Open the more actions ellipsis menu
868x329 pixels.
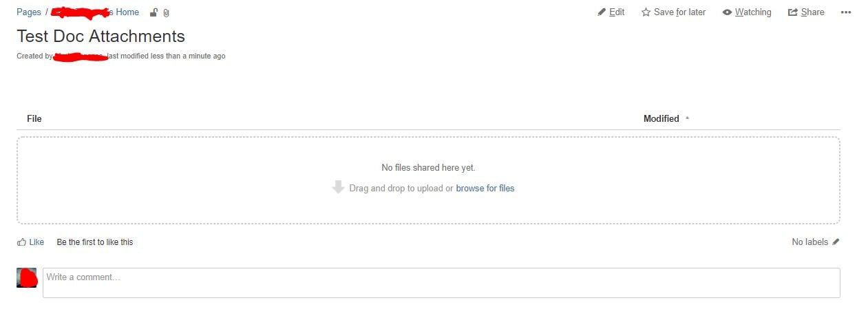(846, 12)
